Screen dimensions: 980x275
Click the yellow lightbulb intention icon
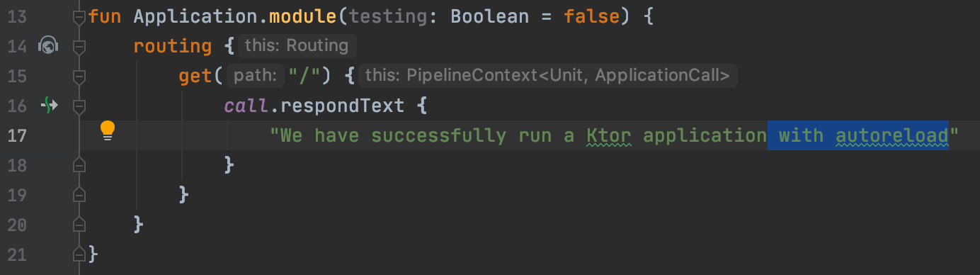click(x=107, y=130)
